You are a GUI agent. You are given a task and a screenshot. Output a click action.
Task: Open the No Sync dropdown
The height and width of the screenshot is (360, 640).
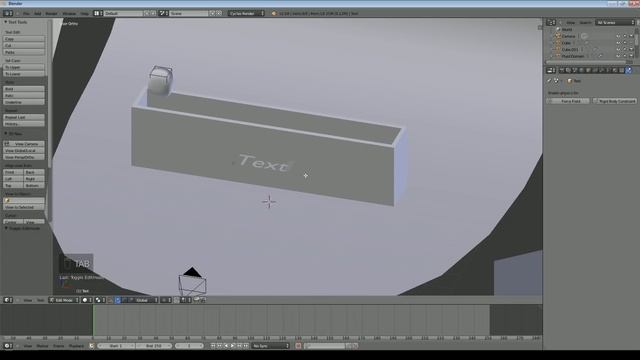270,346
